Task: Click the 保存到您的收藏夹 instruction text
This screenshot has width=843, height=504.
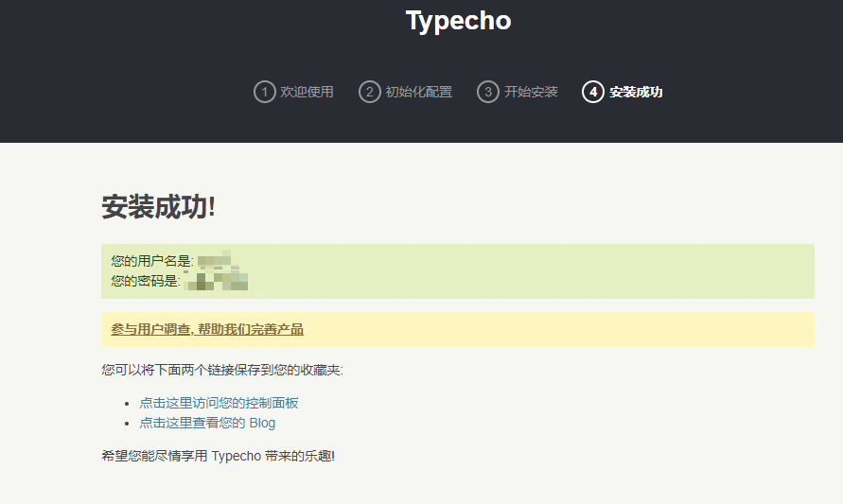Action: [x=221, y=370]
